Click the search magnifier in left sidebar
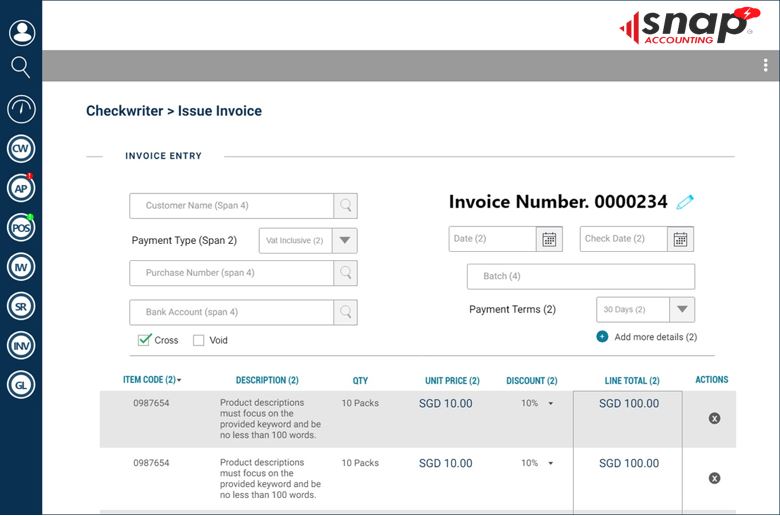The width and height of the screenshot is (780, 516). click(x=21, y=67)
